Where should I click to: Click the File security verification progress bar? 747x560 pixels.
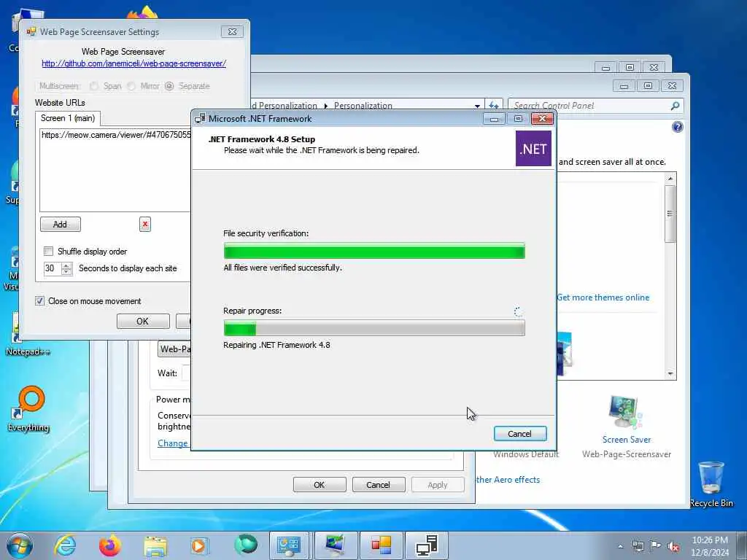click(x=374, y=251)
